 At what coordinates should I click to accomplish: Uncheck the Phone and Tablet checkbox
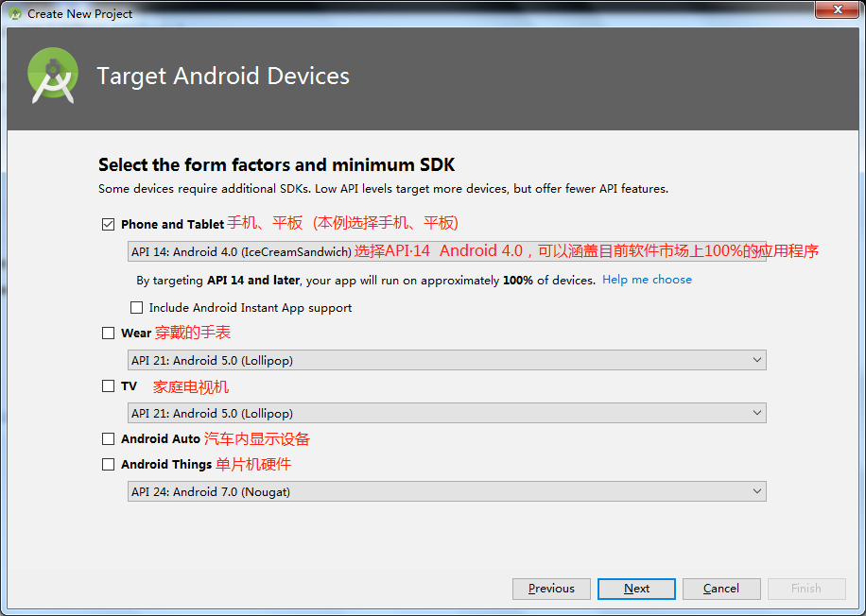click(108, 224)
